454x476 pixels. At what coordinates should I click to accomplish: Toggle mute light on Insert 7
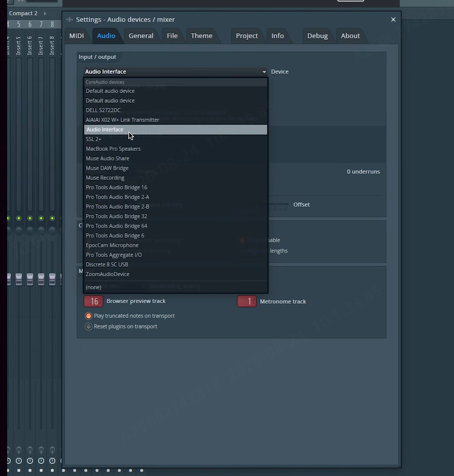41,218
